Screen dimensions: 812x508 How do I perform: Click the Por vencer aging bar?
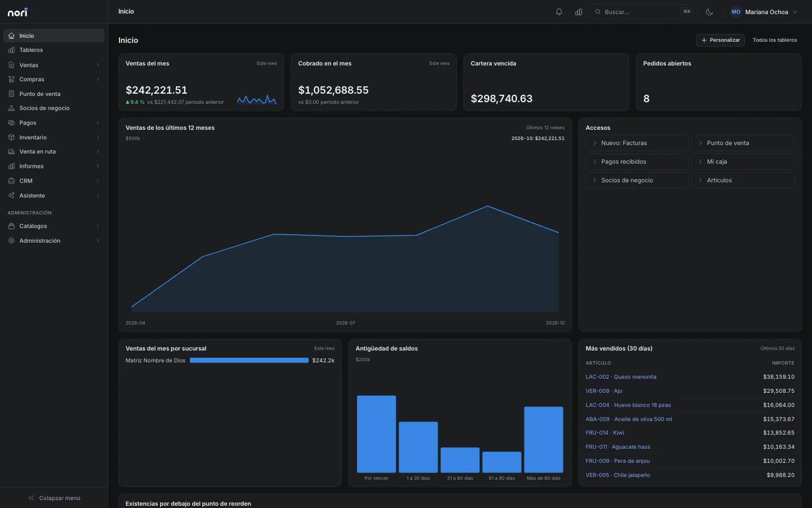(377, 434)
